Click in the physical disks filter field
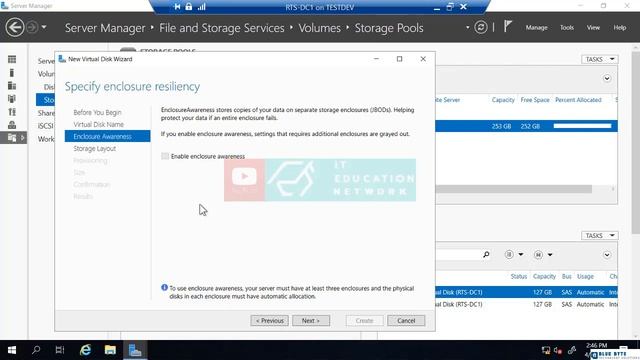The image size is (640, 360). coord(458,254)
